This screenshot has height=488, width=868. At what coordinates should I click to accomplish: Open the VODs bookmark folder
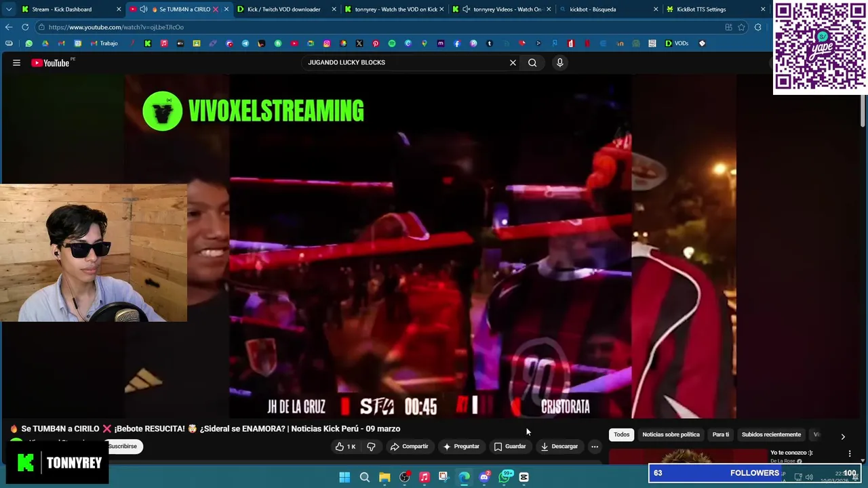click(677, 43)
